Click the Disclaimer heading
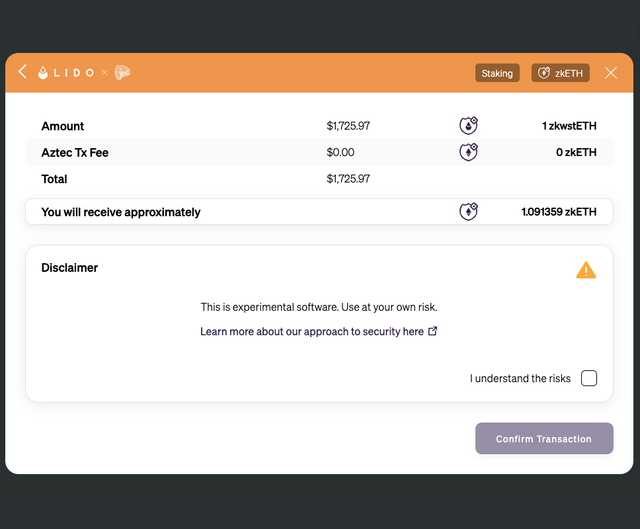The image size is (640, 529). click(69, 268)
